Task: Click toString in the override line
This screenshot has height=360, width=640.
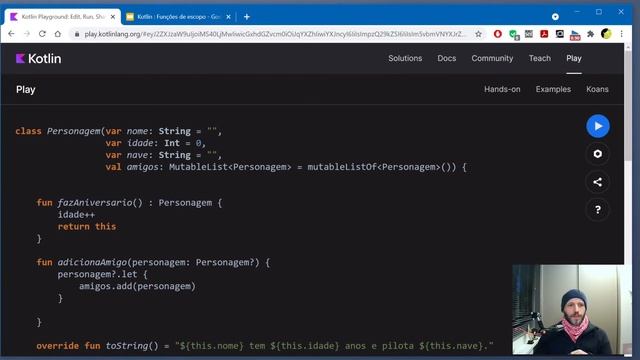Action: (127, 346)
